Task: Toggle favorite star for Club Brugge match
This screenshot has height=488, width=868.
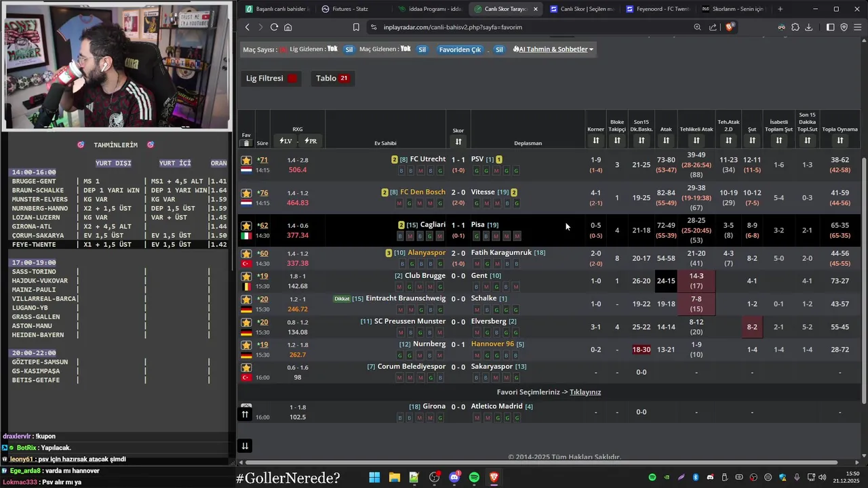Action: coord(246,277)
